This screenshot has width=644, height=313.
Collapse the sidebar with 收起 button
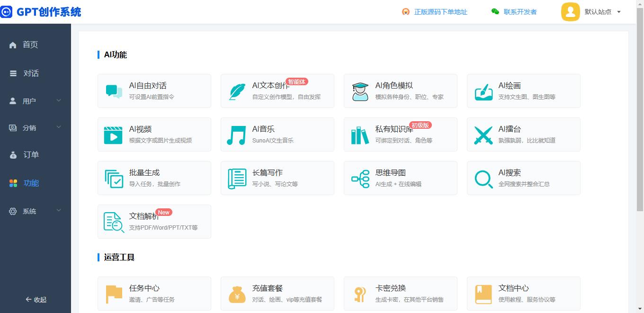(x=36, y=299)
